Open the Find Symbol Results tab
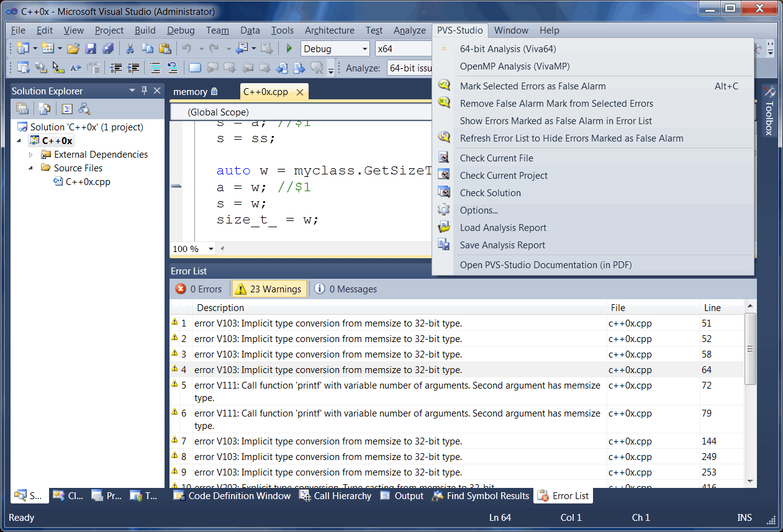Image resolution: width=783 pixels, height=532 pixels. (481, 495)
